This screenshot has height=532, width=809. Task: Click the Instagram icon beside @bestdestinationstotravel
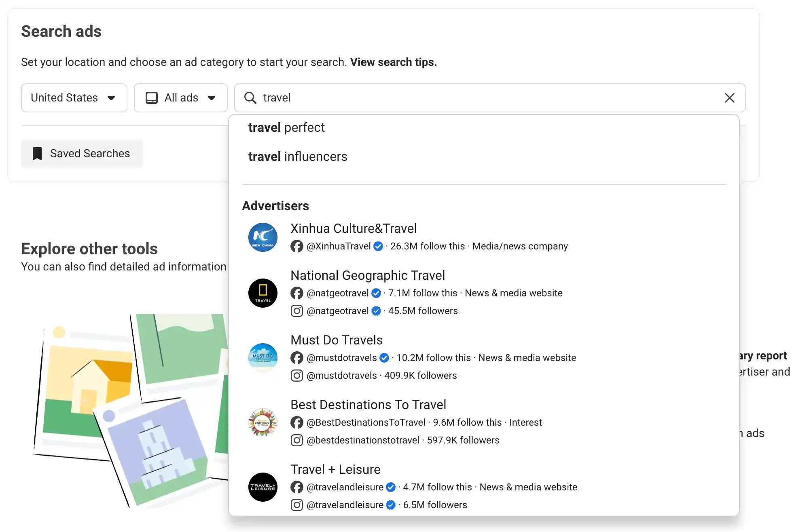[297, 440]
